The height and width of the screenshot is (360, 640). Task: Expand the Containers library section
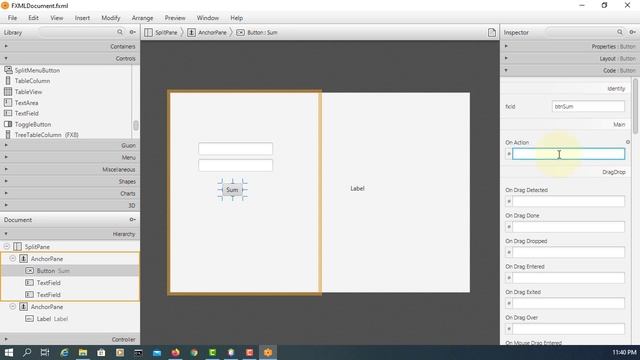[x=70, y=47]
